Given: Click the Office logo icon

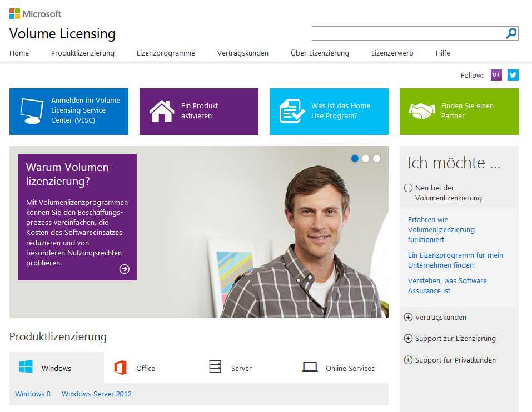Looking at the screenshot, I should (x=120, y=368).
